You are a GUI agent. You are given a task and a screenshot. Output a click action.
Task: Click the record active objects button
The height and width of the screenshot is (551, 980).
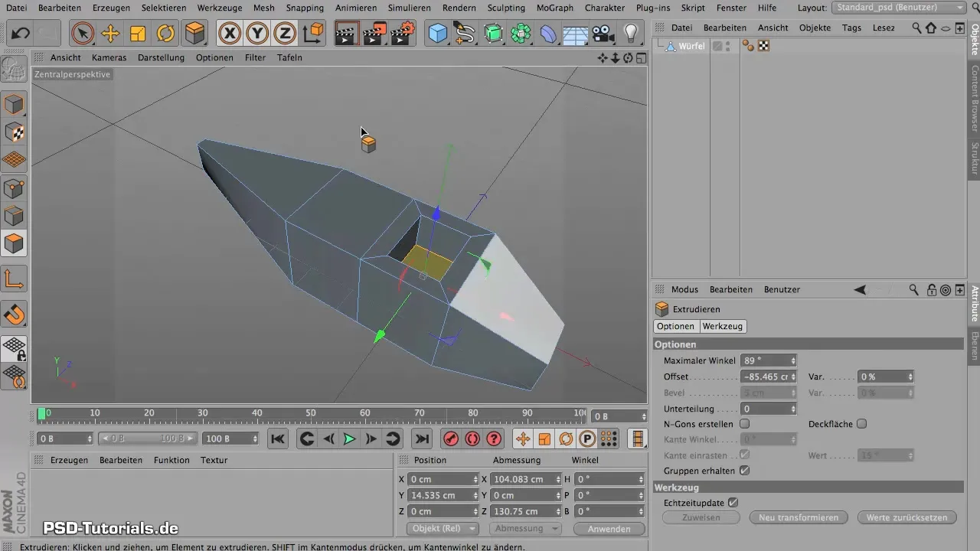[x=451, y=439]
